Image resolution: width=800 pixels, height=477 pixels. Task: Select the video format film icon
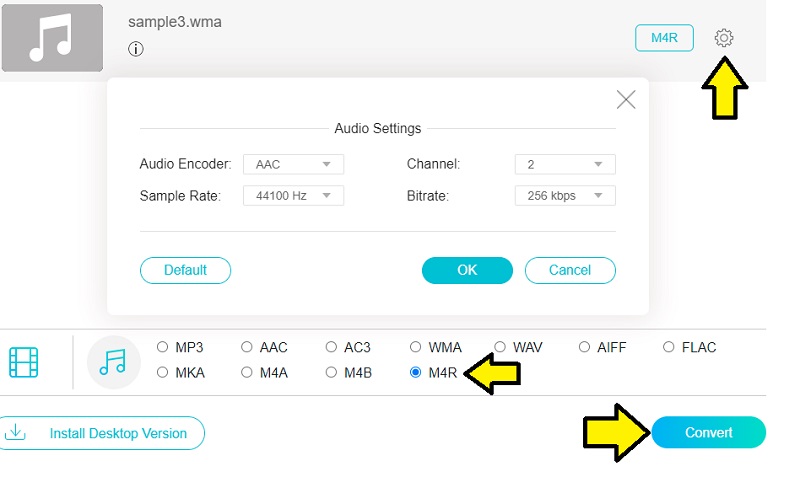(x=24, y=362)
